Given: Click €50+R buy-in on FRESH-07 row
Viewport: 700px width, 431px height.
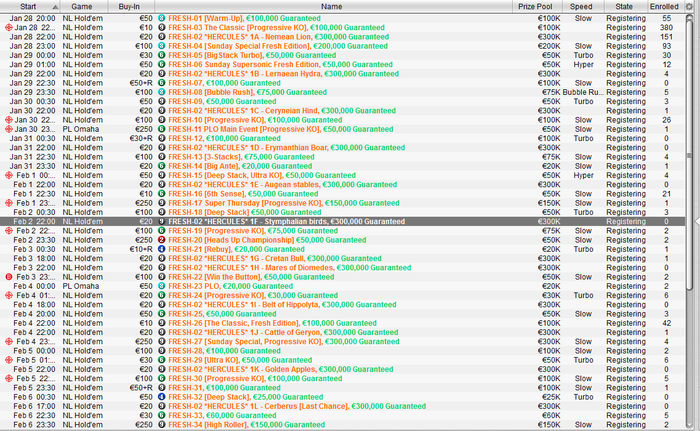Looking at the screenshot, I should 141,83.
